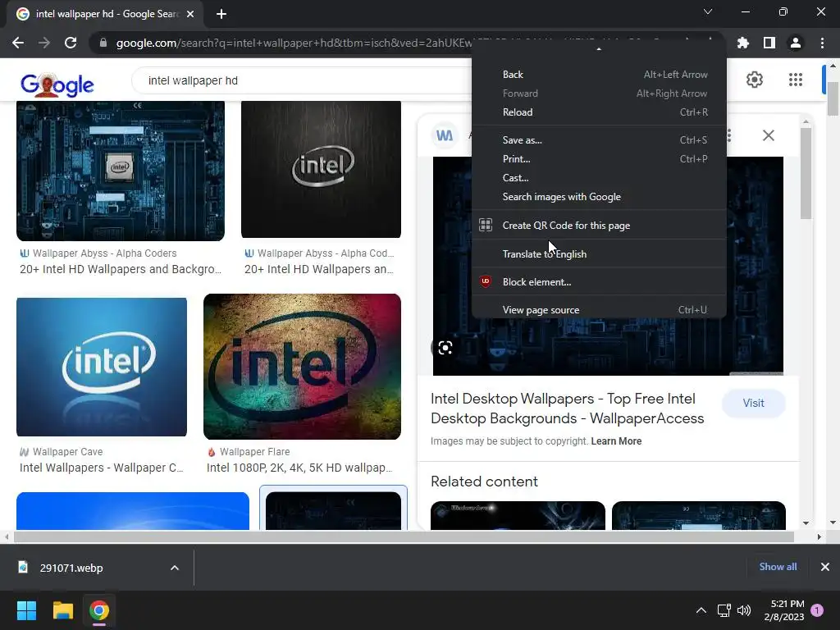Click the second related content thumbnail

tap(699, 515)
